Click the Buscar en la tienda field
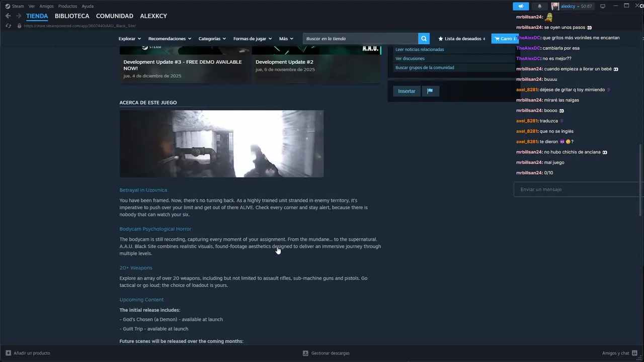 click(x=360, y=39)
